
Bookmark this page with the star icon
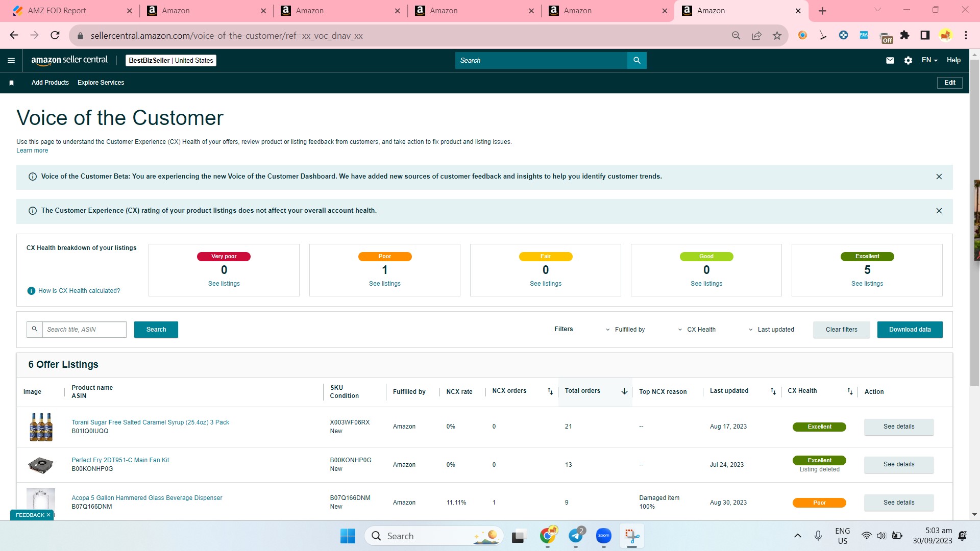tap(777, 35)
